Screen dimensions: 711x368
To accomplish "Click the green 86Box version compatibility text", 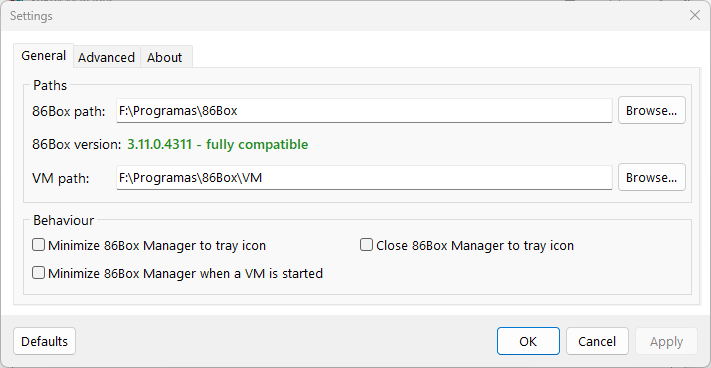I will 218,145.
